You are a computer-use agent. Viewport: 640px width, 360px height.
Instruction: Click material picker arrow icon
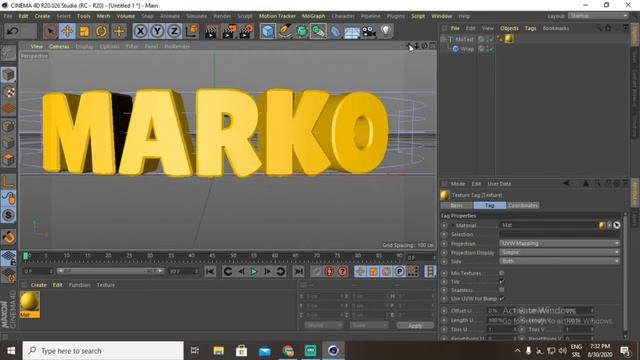(617, 225)
